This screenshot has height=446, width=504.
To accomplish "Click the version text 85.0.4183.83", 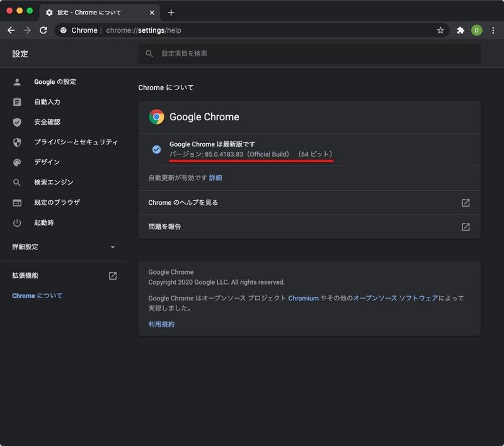I will pyautogui.click(x=224, y=154).
